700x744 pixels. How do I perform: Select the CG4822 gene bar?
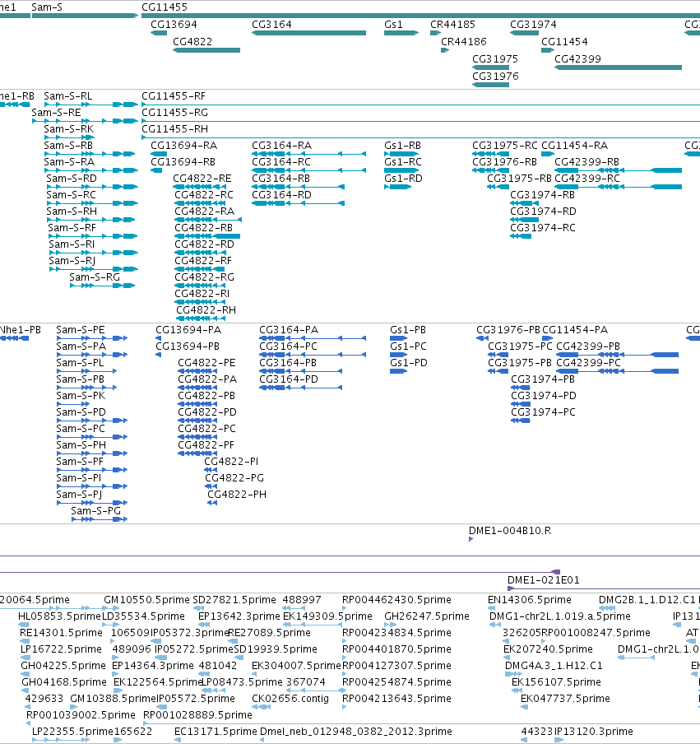[206, 50]
